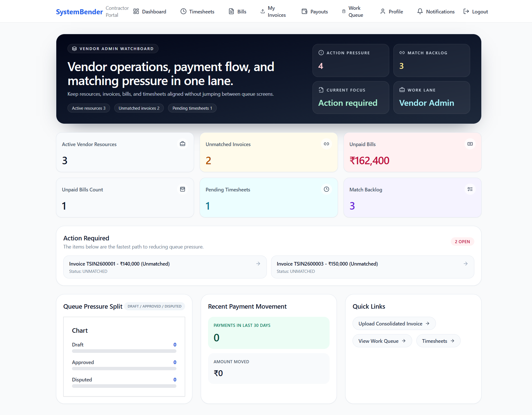Open the Bills nav item

[237, 11]
